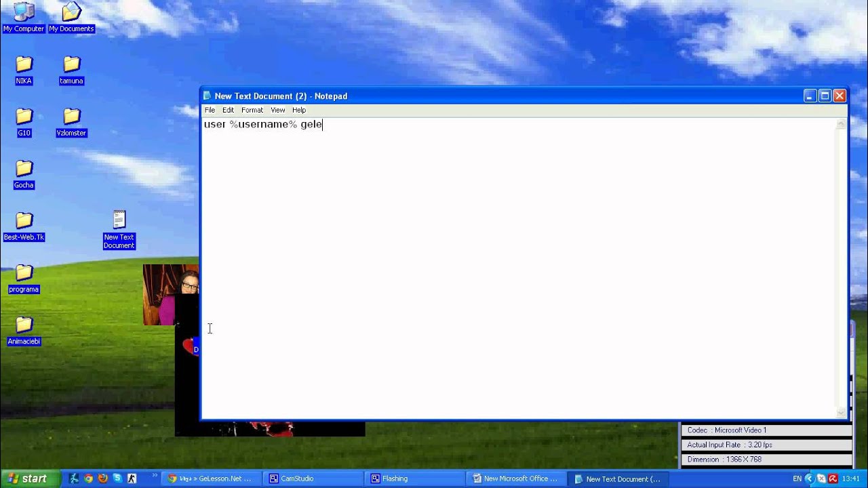Select the Animaciebi folder icon
Viewport: 868px width, 488px height.
[24, 331]
